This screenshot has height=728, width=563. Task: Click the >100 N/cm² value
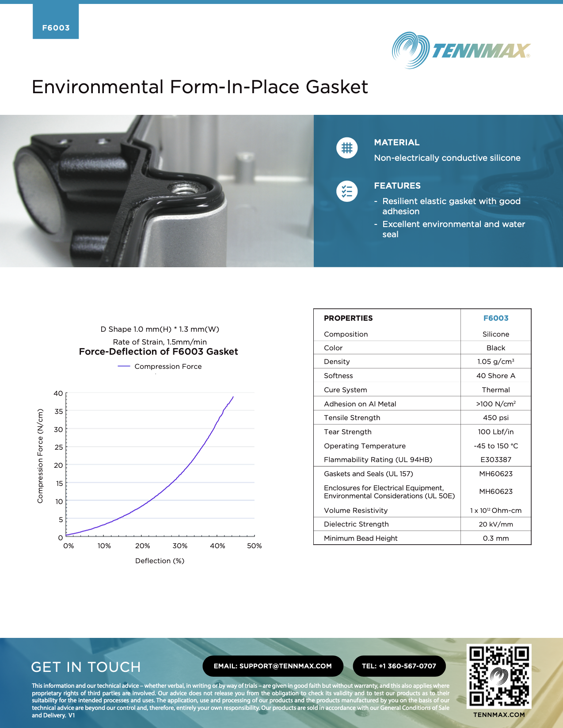click(496, 404)
